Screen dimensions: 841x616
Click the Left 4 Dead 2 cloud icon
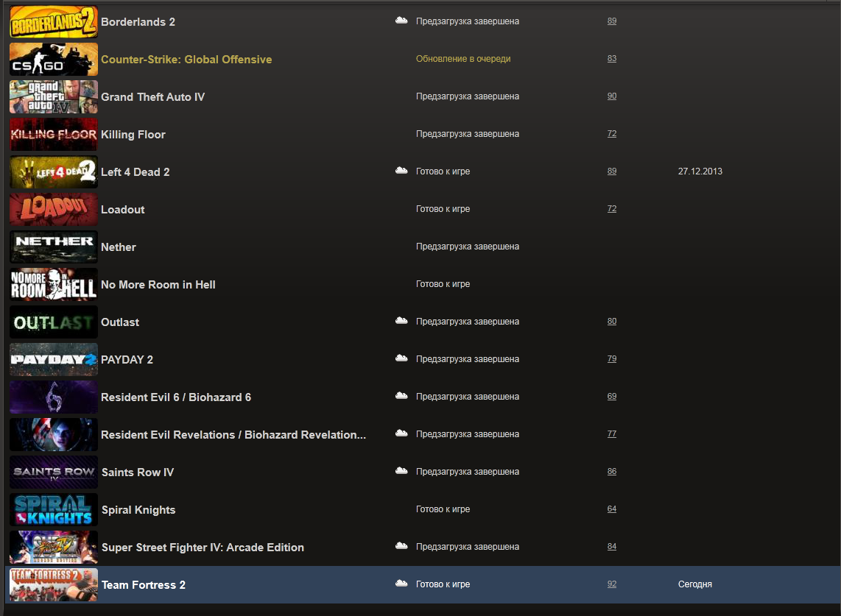click(401, 171)
